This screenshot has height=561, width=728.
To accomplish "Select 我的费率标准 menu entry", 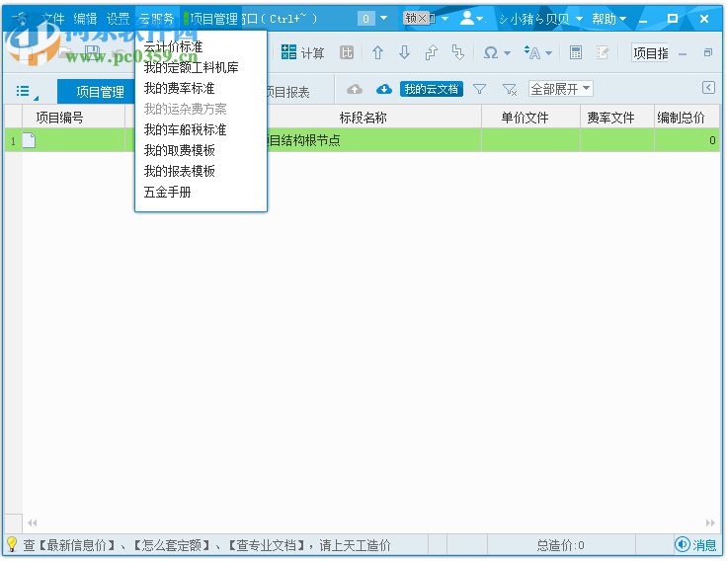I will tap(179, 88).
